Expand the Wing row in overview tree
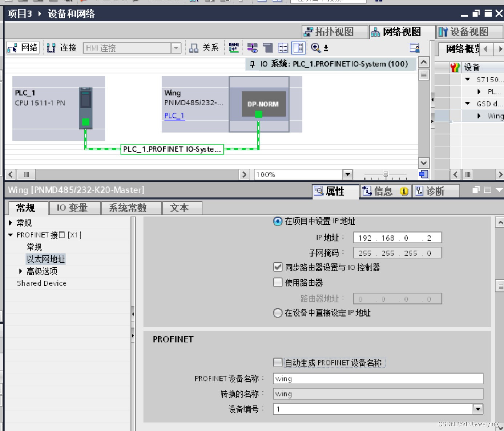This screenshot has width=504, height=431. (479, 116)
